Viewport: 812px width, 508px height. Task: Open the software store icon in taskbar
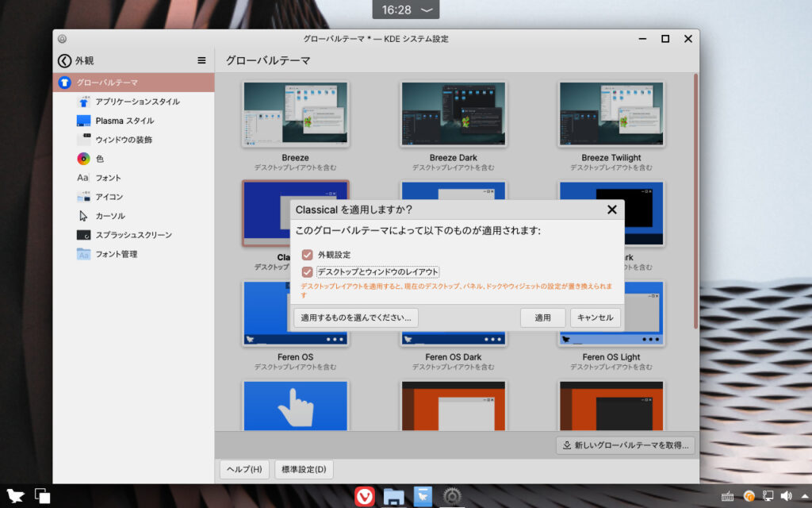pos(423,496)
